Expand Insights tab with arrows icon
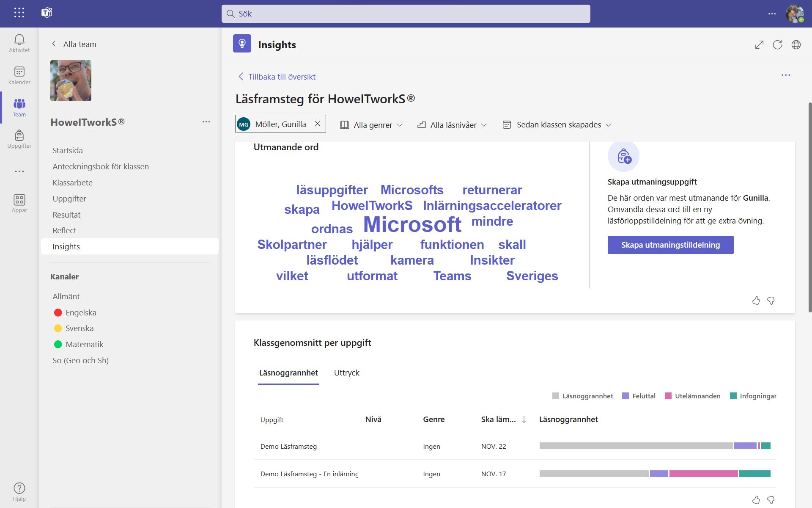Viewport: 812px width, 508px height. click(759, 45)
